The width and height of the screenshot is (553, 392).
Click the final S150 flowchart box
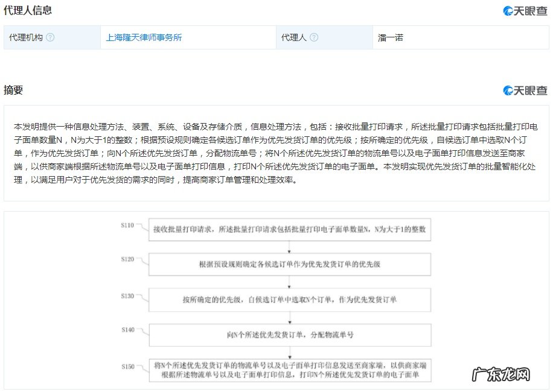[290, 370]
